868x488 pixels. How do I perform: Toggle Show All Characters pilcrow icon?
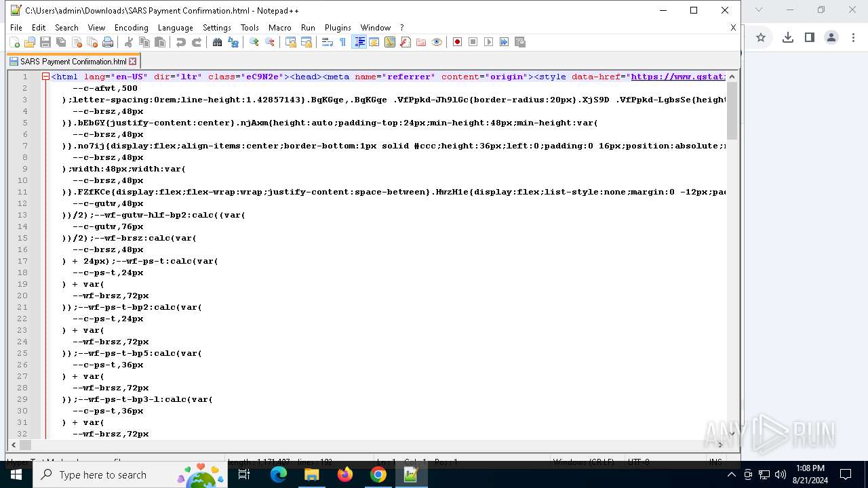pyautogui.click(x=343, y=42)
